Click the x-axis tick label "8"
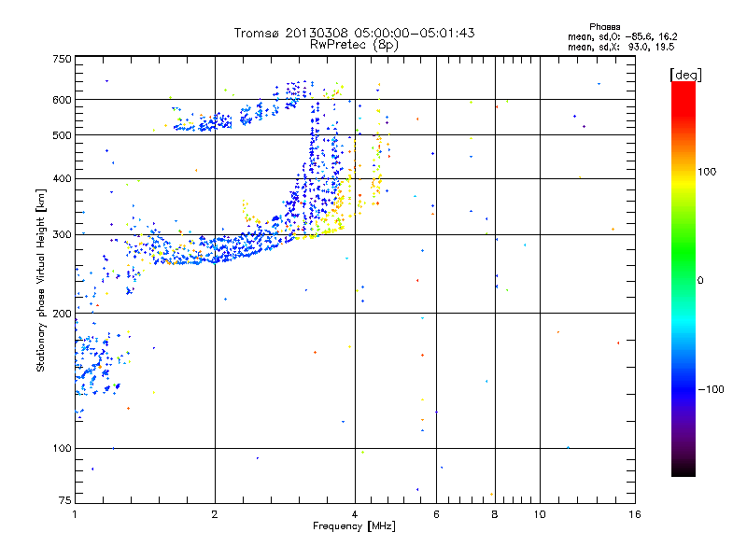Viewport: 747px width, 560px height. pos(495,514)
